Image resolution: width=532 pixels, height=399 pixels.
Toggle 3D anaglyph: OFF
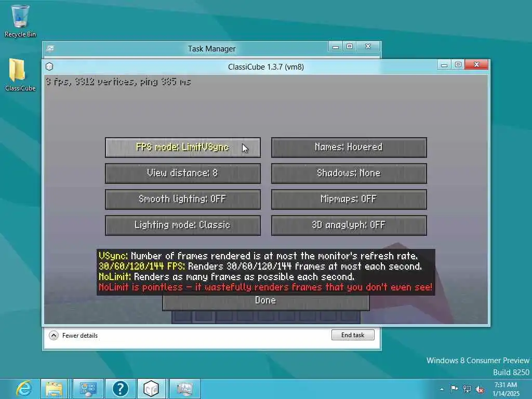coord(349,225)
